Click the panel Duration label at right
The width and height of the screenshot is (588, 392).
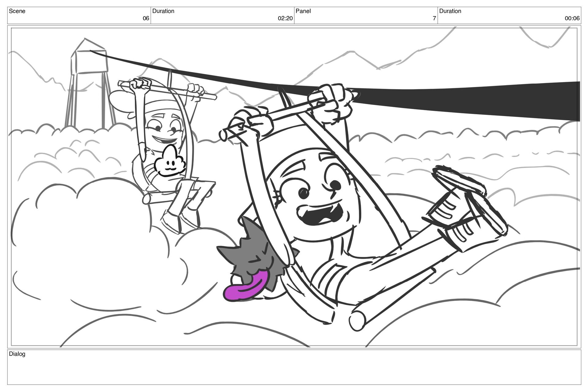pos(450,11)
